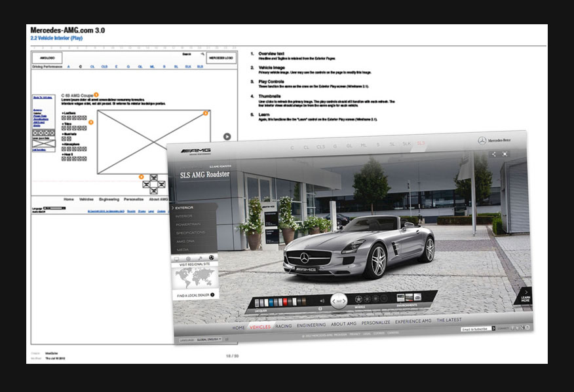Submit the email subscription arrow button
The width and height of the screenshot is (574, 392).
point(493,329)
